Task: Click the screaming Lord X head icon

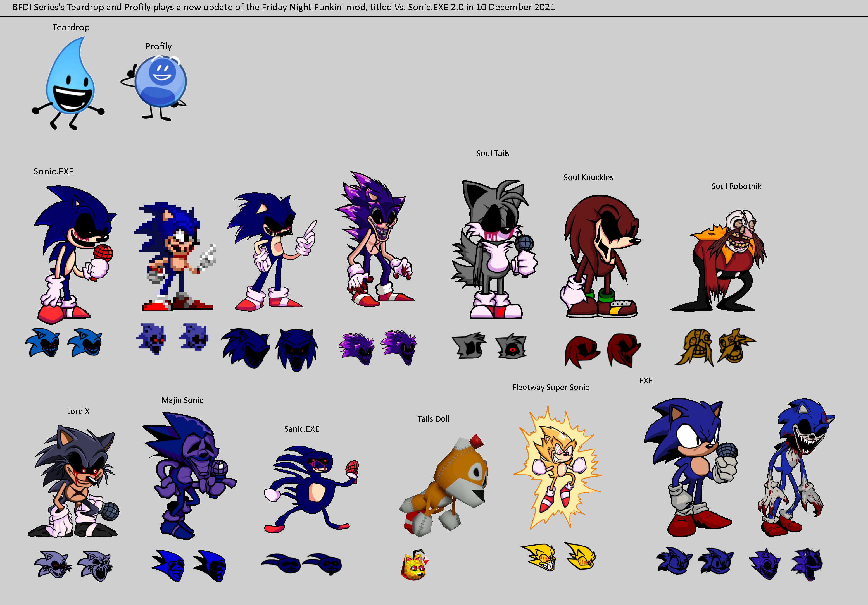Action: pos(95,566)
